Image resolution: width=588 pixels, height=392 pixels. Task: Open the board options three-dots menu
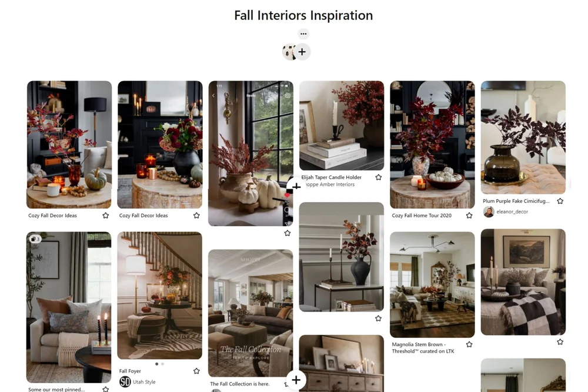303,33
